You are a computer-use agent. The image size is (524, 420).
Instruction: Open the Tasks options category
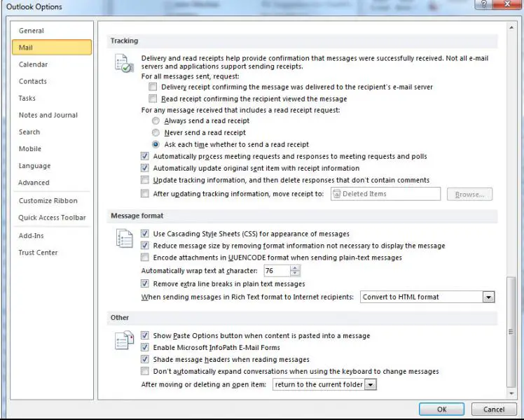pos(51,98)
